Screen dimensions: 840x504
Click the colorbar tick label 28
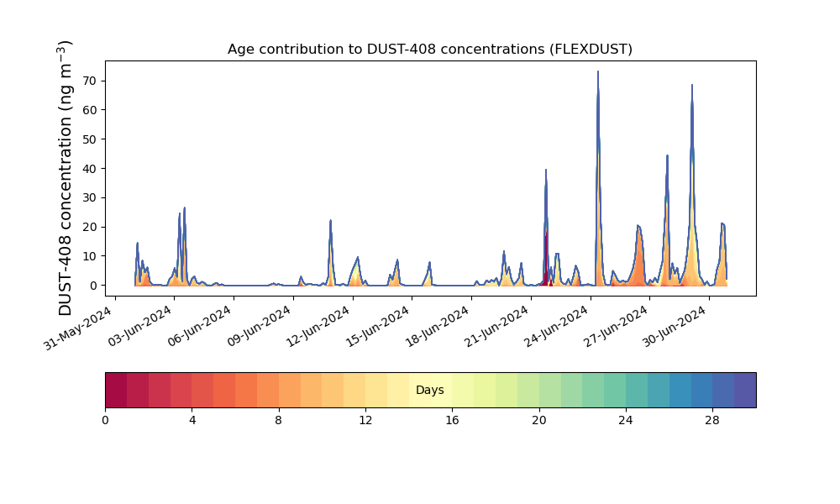pyautogui.click(x=712, y=421)
